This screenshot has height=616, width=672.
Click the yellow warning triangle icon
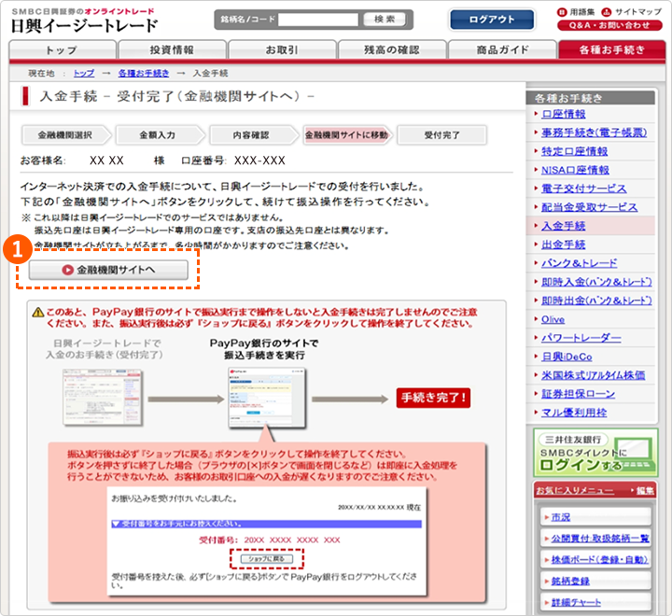38,313
